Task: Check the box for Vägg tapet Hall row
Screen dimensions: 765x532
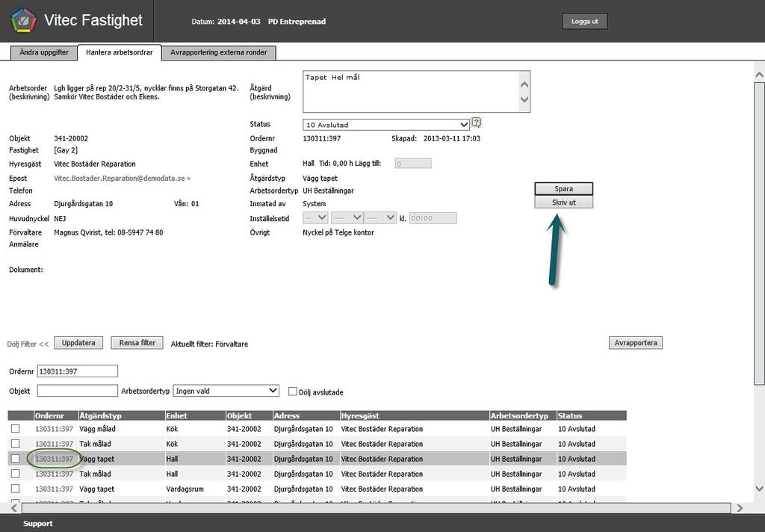Action: pyautogui.click(x=16, y=459)
